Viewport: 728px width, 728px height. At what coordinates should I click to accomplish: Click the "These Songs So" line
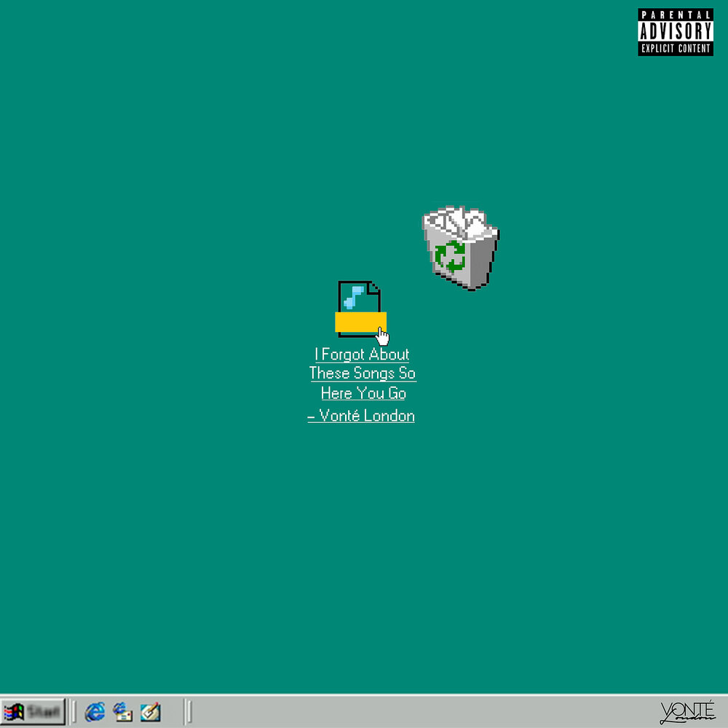click(363, 373)
